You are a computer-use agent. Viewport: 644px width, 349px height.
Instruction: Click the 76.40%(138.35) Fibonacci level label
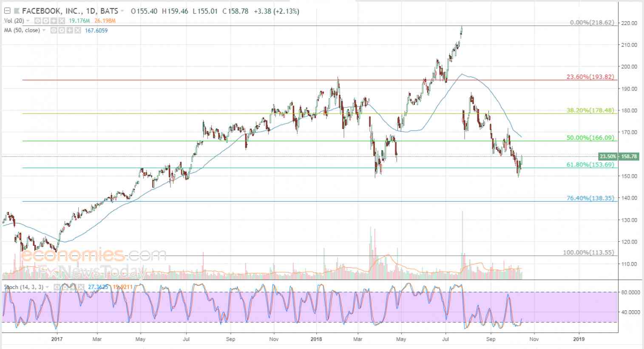[x=590, y=198]
